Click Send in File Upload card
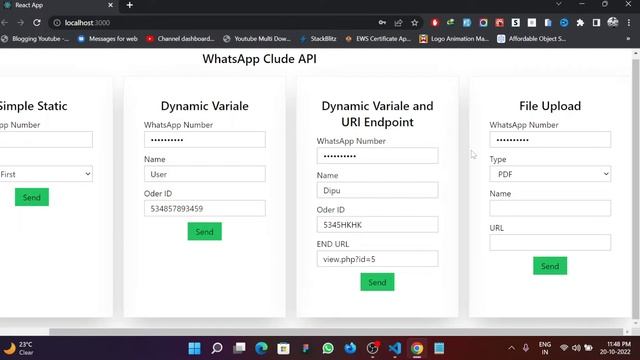640x360 pixels. coord(550,266)
